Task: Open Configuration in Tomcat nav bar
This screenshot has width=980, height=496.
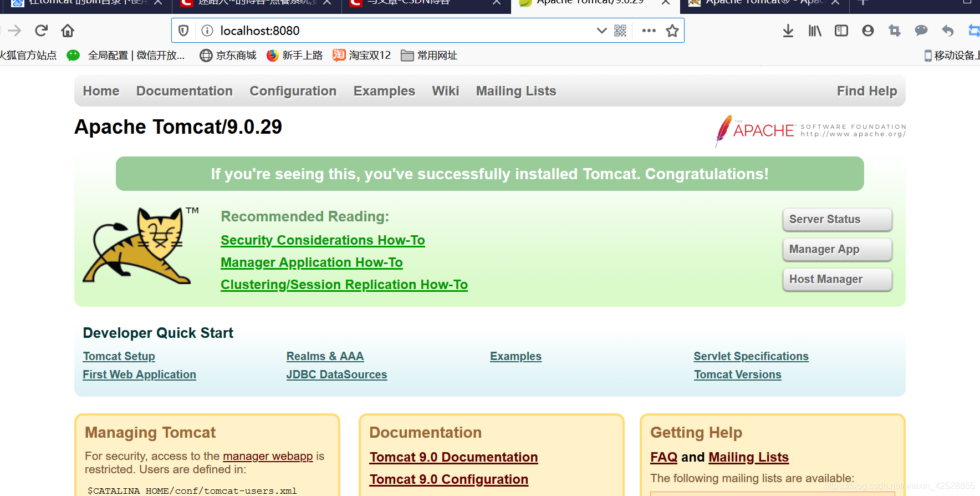Action: tap(293, 91)
